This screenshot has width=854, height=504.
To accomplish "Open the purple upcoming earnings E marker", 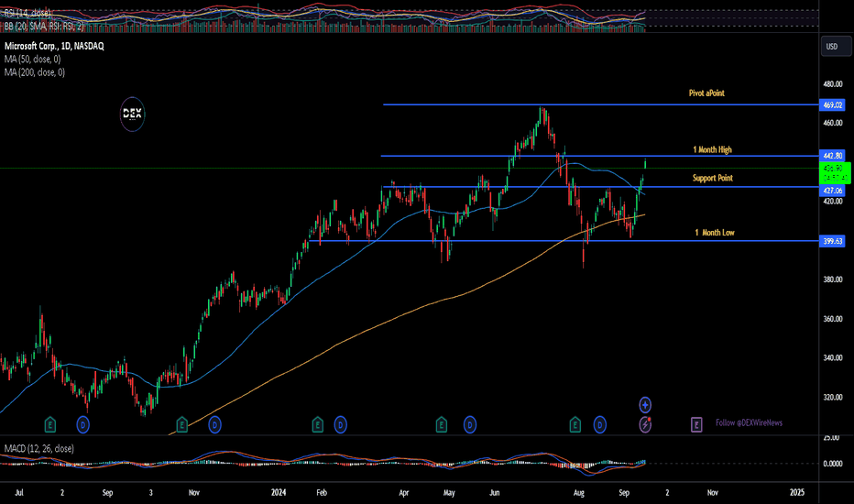I will tap(696, 424).
